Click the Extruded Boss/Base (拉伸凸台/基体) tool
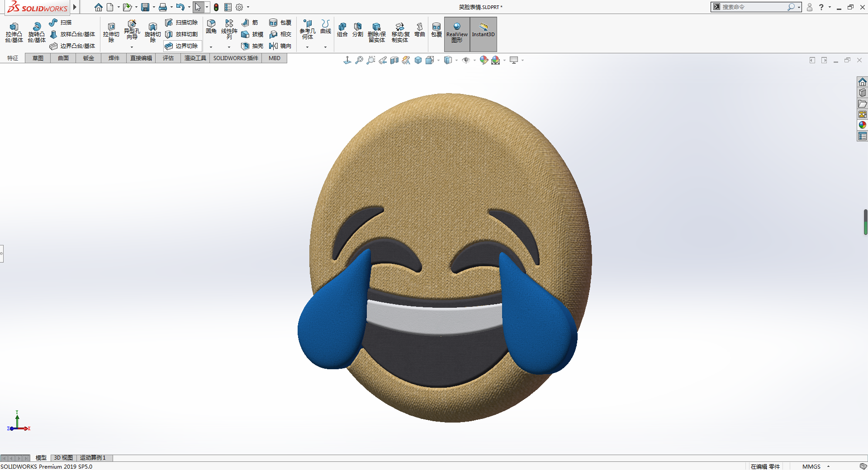The height and width of the screenshot is (470, 868). tap(14, 33)
